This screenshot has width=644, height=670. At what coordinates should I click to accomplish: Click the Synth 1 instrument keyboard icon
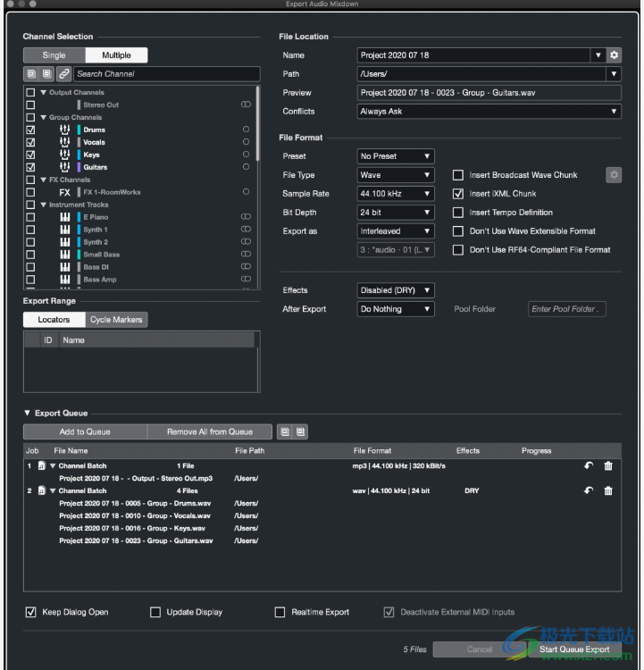point(64,230)
